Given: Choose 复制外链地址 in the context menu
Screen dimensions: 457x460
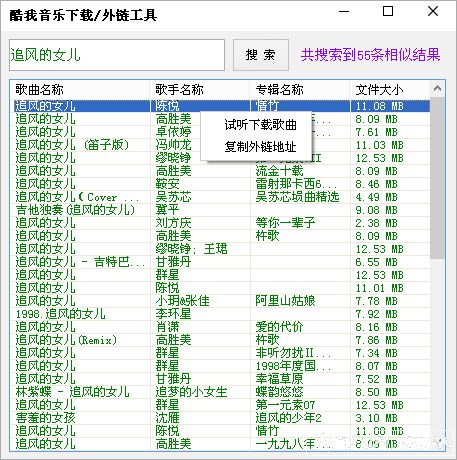Looking at the screenshot, I should 260,146.
